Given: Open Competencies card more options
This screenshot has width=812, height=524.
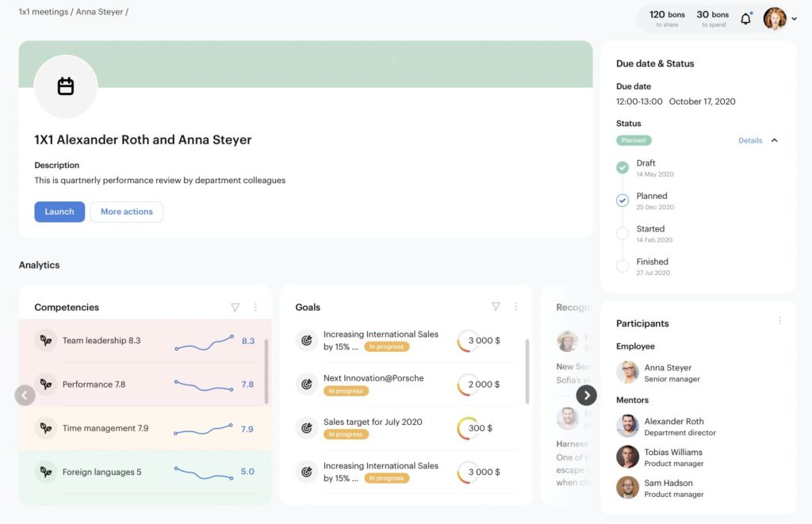Looking at the screenshot, I should click(255, 307).
